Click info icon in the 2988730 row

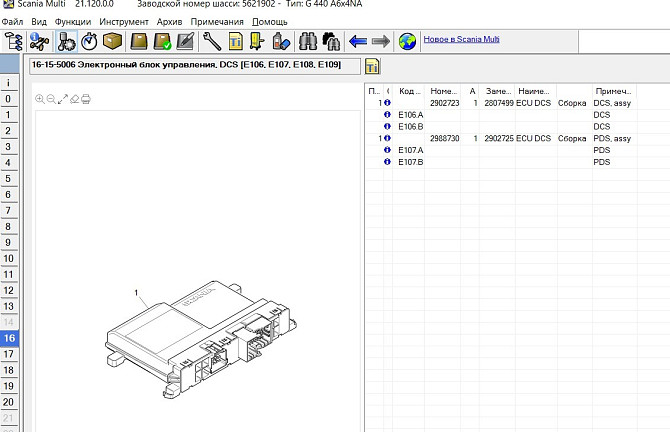(387, 138)
